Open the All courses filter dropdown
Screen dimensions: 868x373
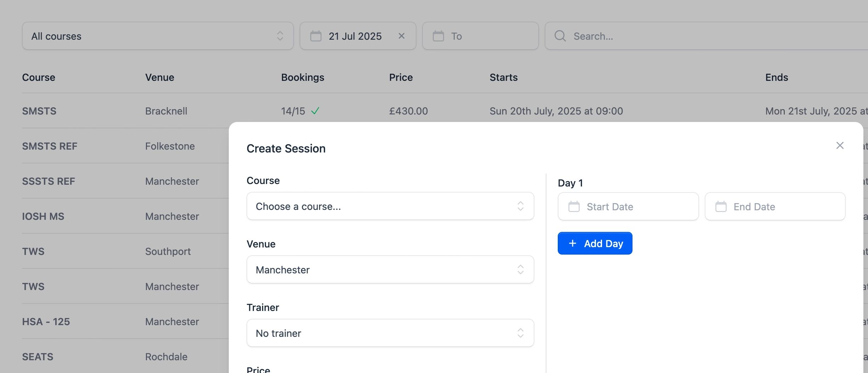click(x=158, y=36)
